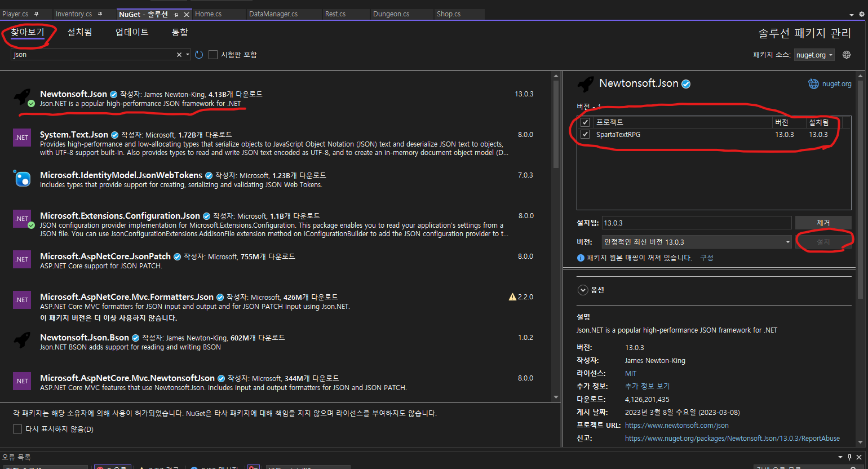
Task: Click the verified badge next to Newtonsoft.Json.Bson
Action: click(135, 338)
